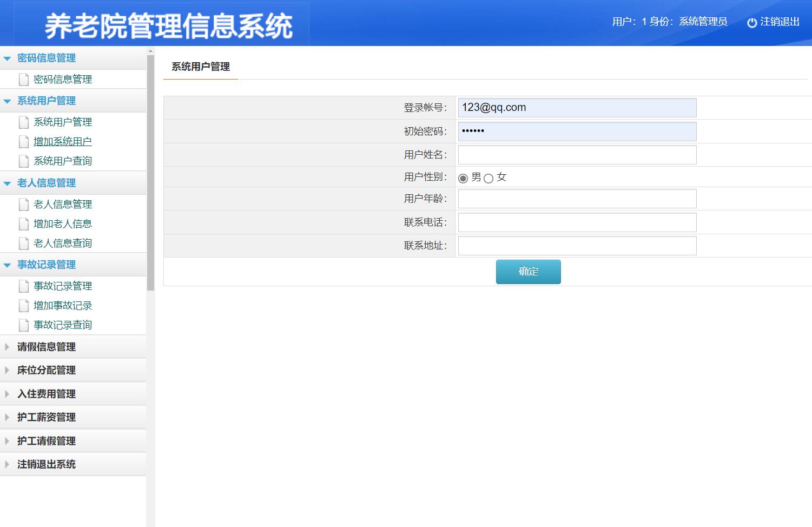Select the 男 gender radio button
The image size is (812, 527).
coord(463,177)
